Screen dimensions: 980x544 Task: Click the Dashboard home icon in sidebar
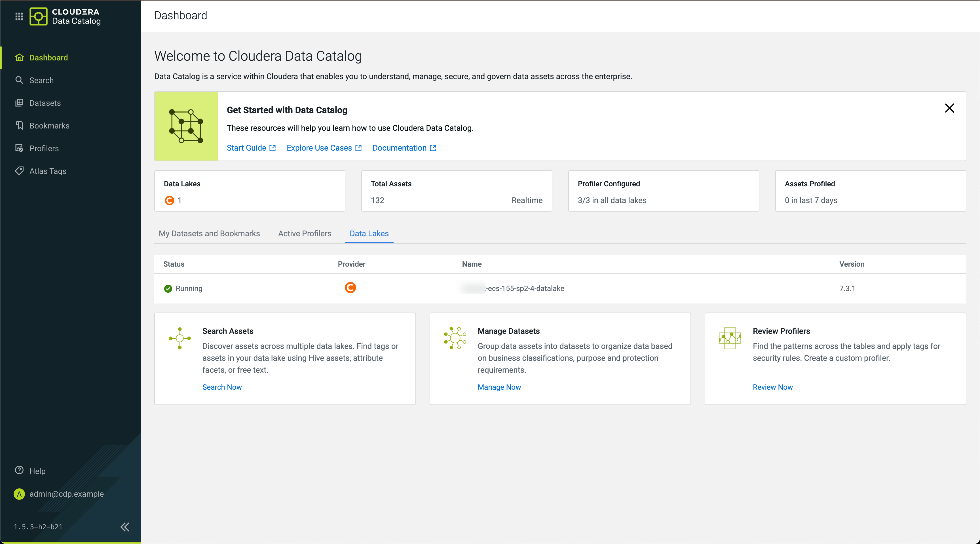(19, 58)
